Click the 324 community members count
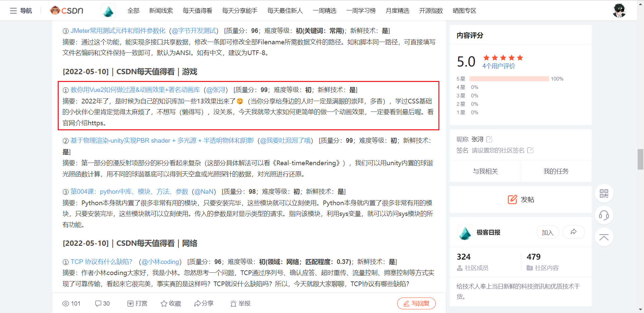The width and height of the screenshot is (644, 313). click(x=464, y=257)
